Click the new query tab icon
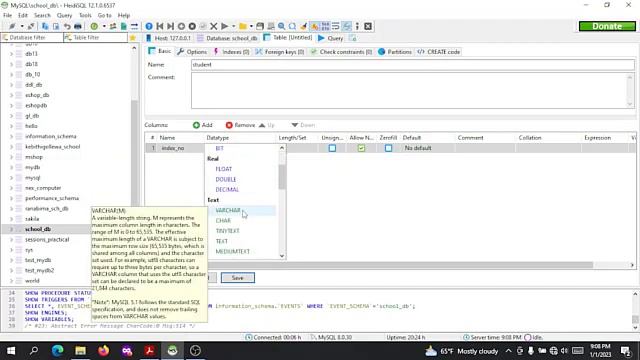 click(353, 38)
